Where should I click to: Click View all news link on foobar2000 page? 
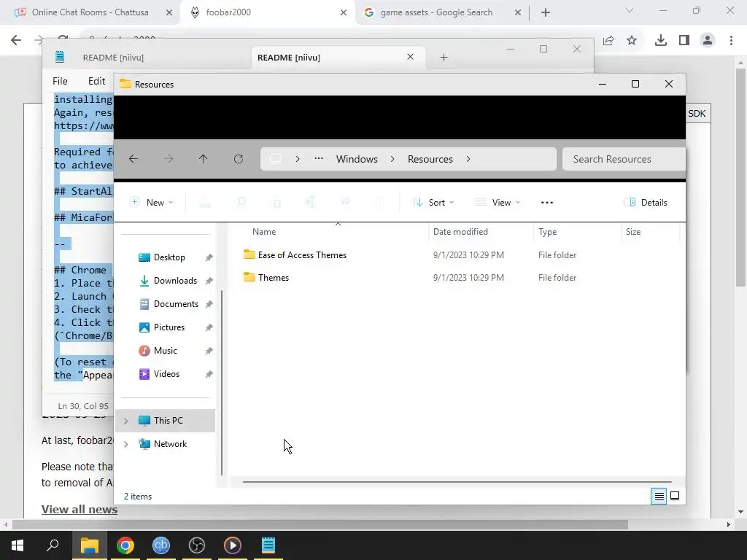[80, 510]
